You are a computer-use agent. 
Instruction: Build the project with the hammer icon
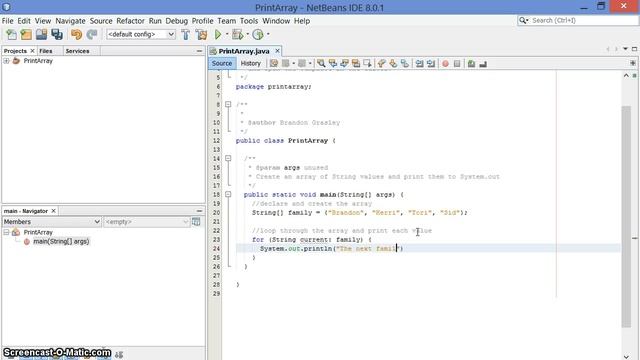click(x=186, y=35)
